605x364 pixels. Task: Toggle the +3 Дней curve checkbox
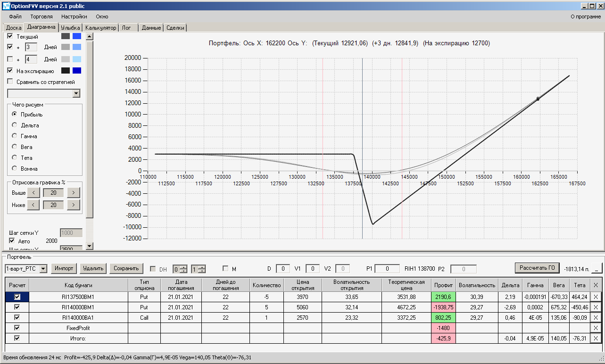click(10, 47)
